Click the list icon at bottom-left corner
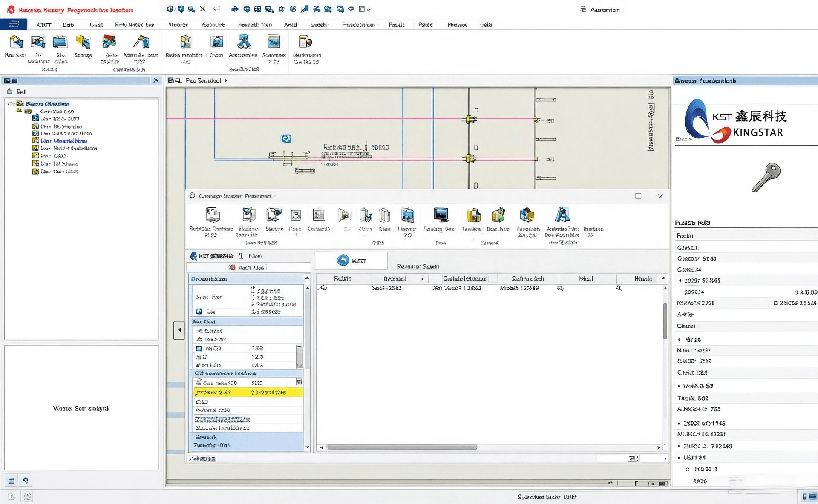The height and width of the screenshot is (504, 818). 12,481
